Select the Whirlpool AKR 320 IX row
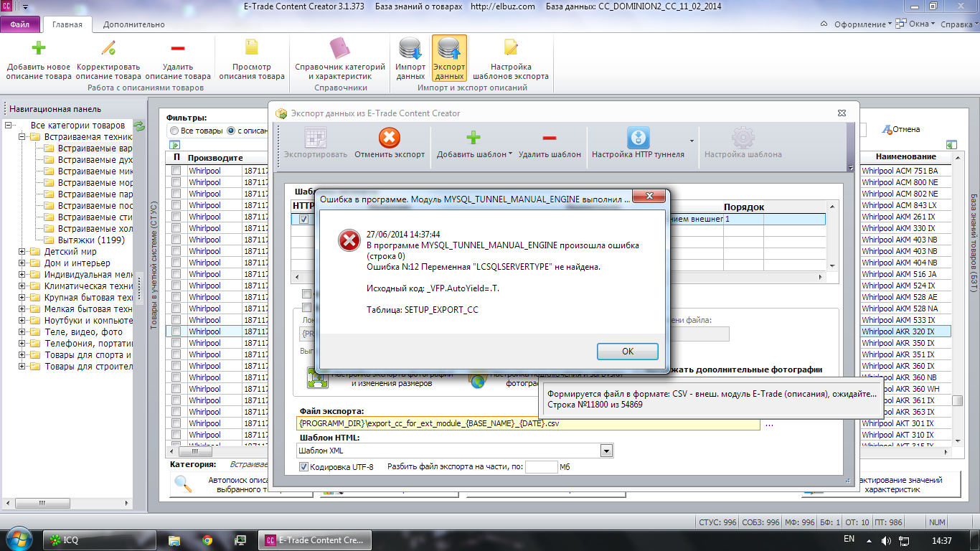Image resolution: width=980 pixels, height=551 pixels. pos(905,331)
